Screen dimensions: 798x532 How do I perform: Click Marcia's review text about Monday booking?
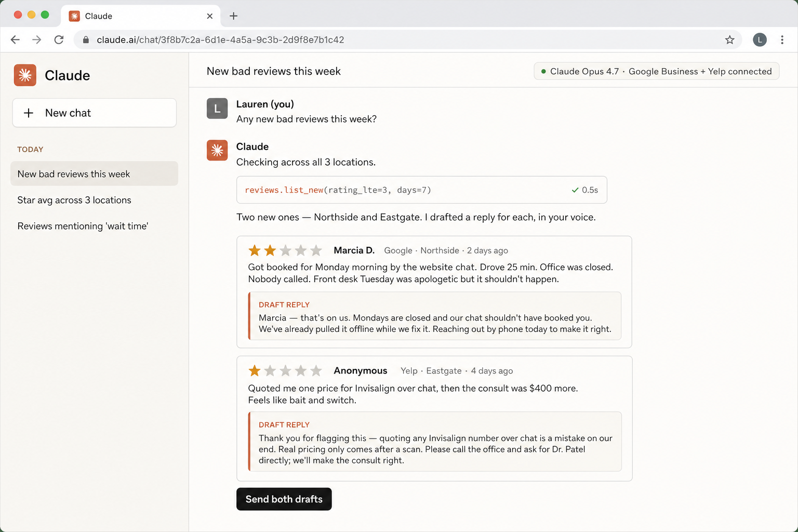tap(431, 273)
